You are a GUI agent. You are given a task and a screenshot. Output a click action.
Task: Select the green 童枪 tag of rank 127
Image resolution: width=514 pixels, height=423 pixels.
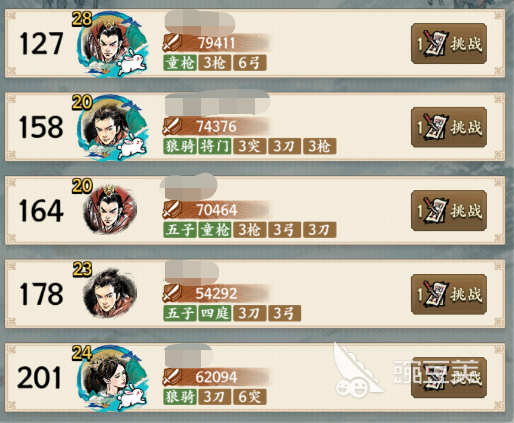click(180, 63)
